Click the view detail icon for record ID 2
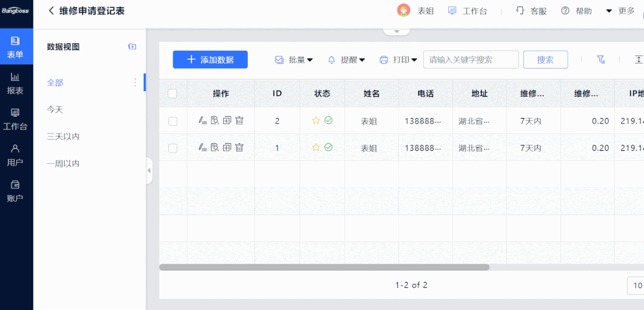 coord(215,121)
